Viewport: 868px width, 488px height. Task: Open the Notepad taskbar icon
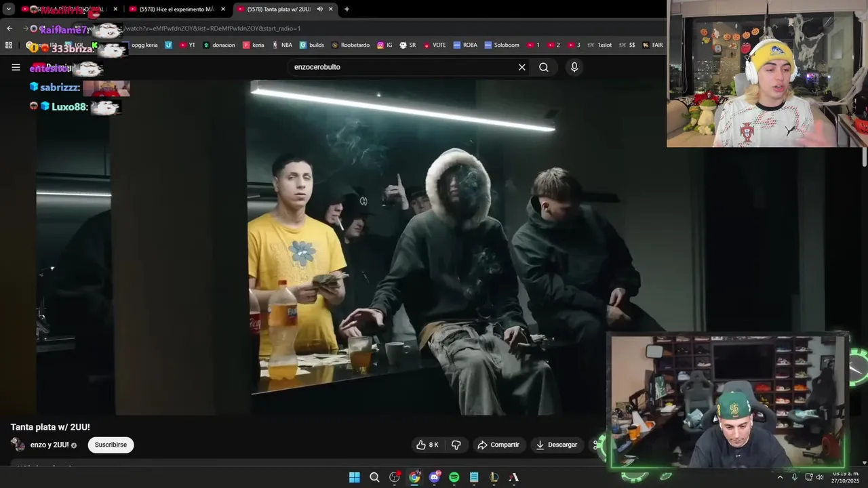474,477
